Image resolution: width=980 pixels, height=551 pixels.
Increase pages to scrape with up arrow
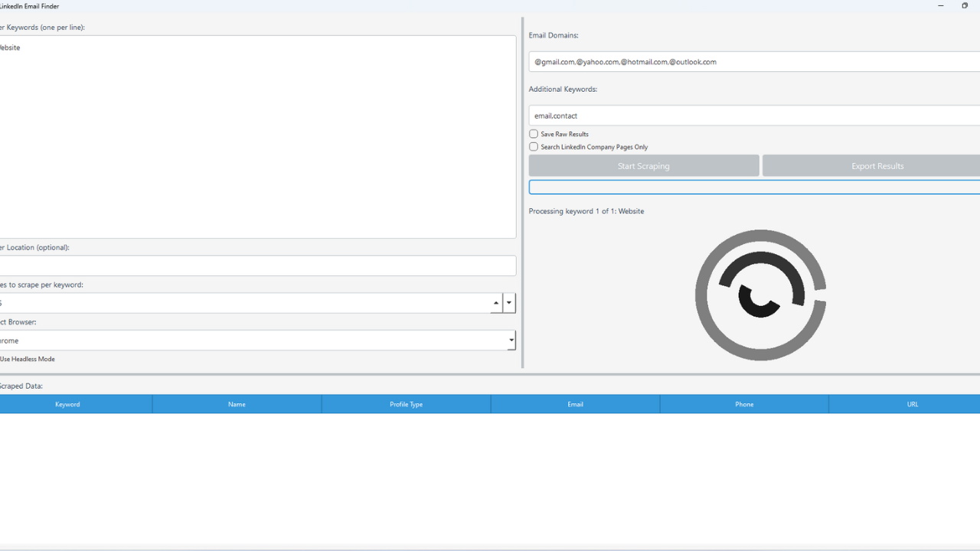coord(495,299)
